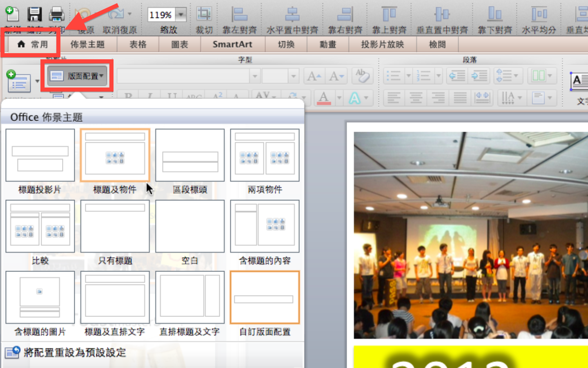Click the 版面配置 layout button
The height and width of the screenshot is (368, 588).
click(x=77, y=76)
